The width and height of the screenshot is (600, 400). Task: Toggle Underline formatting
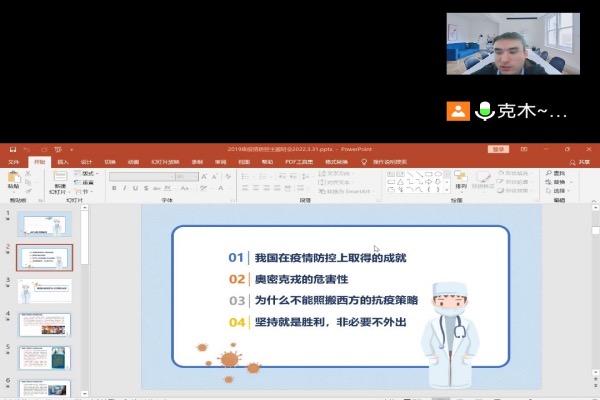134,187
